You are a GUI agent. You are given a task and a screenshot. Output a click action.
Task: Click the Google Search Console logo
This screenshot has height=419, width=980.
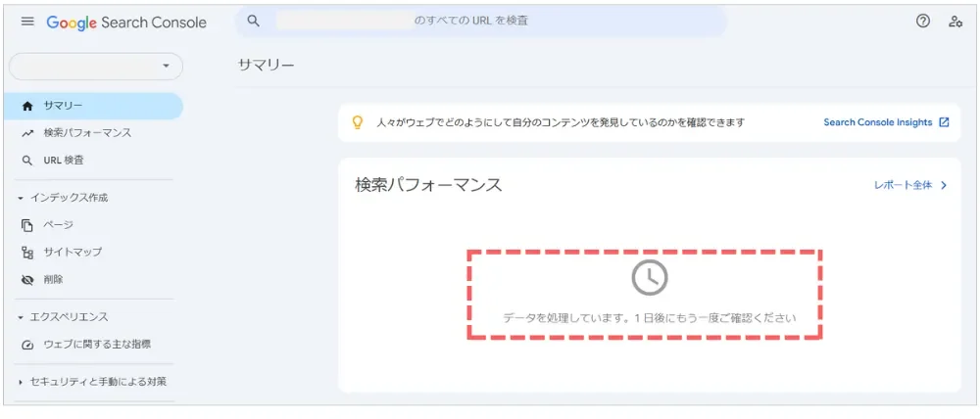point(126,23)
